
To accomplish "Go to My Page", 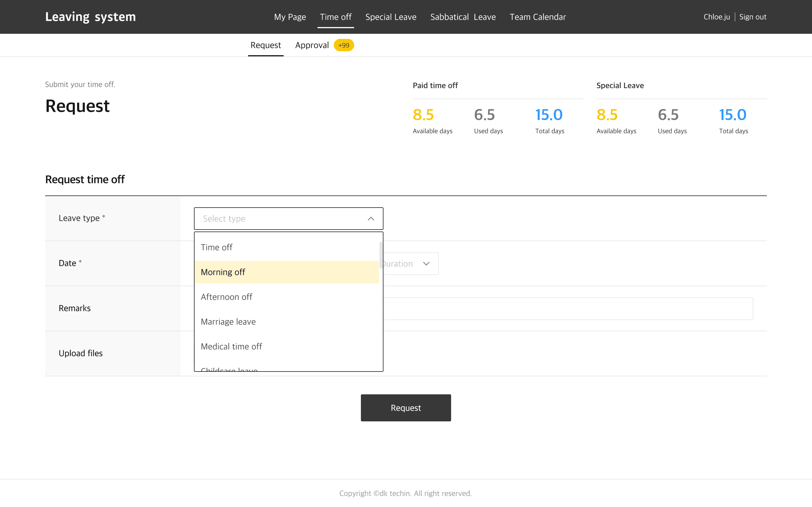I will click(290, 17).
